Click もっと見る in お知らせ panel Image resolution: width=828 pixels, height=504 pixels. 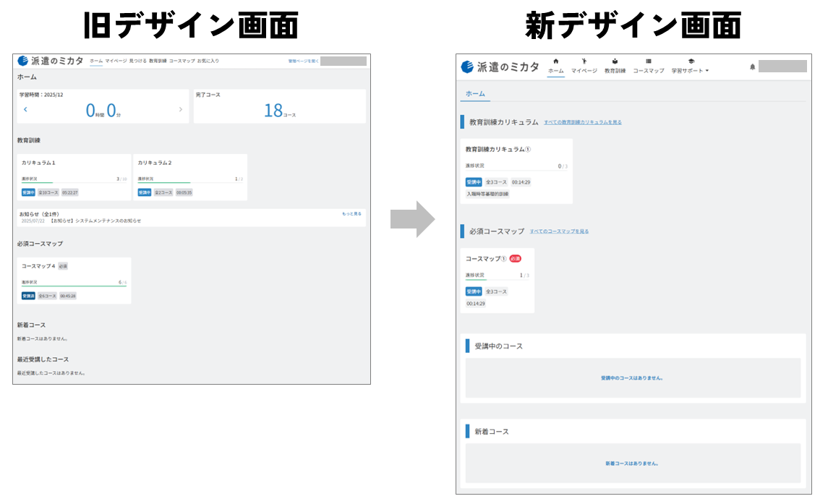[x=351, y=214]
